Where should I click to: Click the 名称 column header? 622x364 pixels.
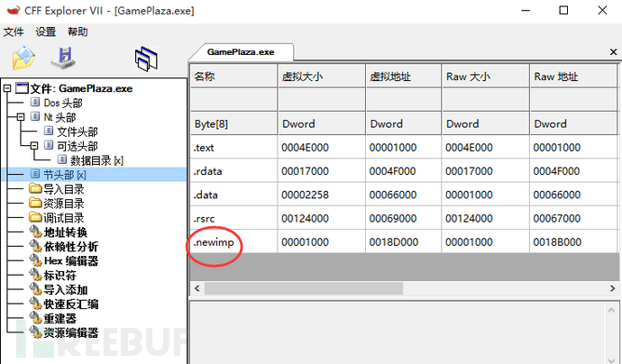pyautogui.click(x=233, y=76)
